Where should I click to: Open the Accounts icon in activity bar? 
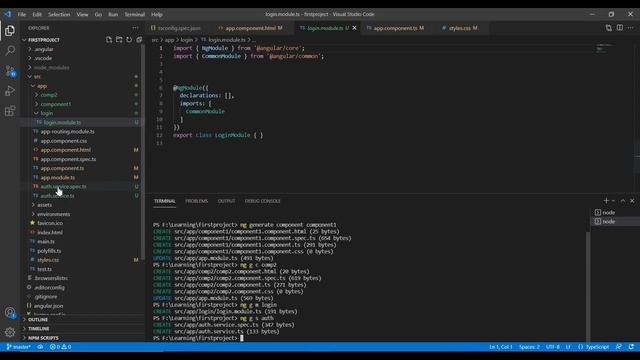(10, 313)
